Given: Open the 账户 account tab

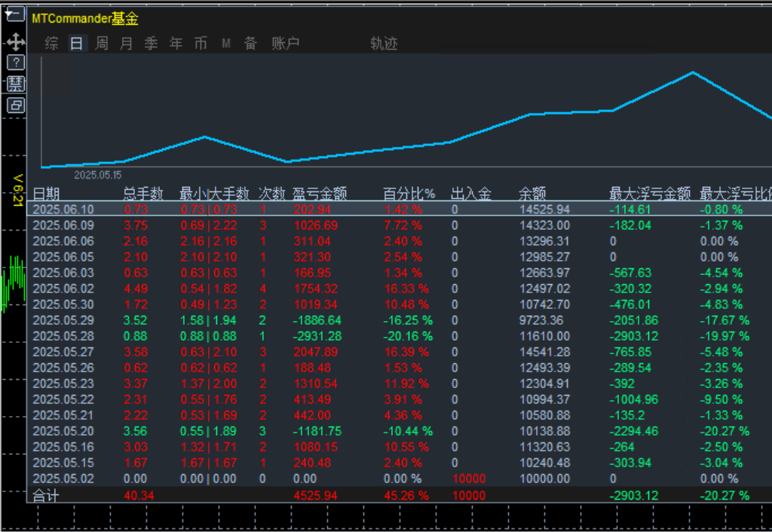Looking at the screenshot, I should coord(286,44).
